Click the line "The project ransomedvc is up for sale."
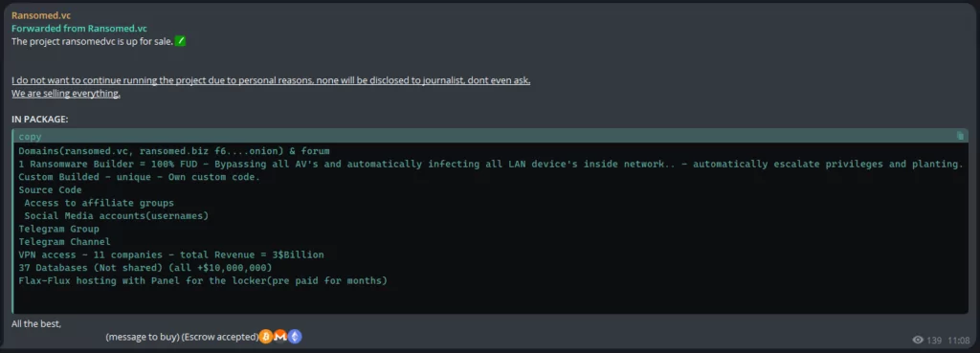The image size is (980, 353). [93, 42]
